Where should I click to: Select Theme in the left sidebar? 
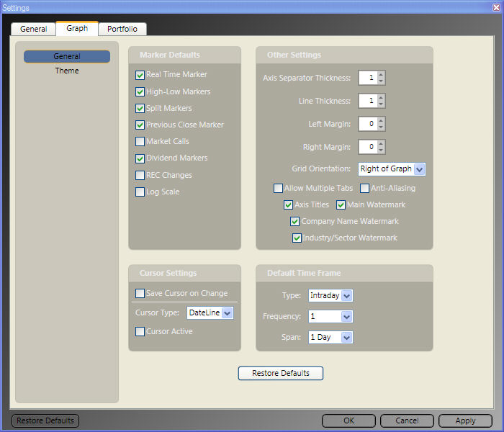coord(67,71)
